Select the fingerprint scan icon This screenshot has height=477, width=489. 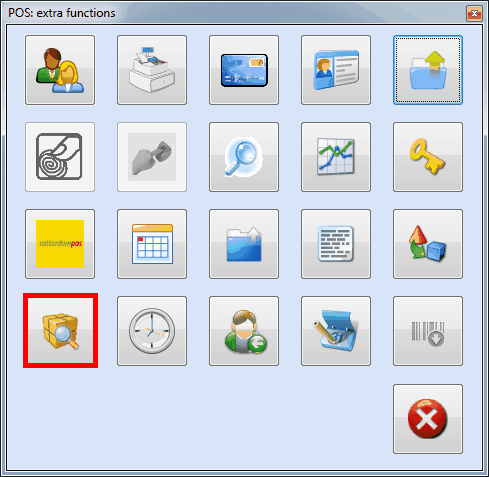60,157
